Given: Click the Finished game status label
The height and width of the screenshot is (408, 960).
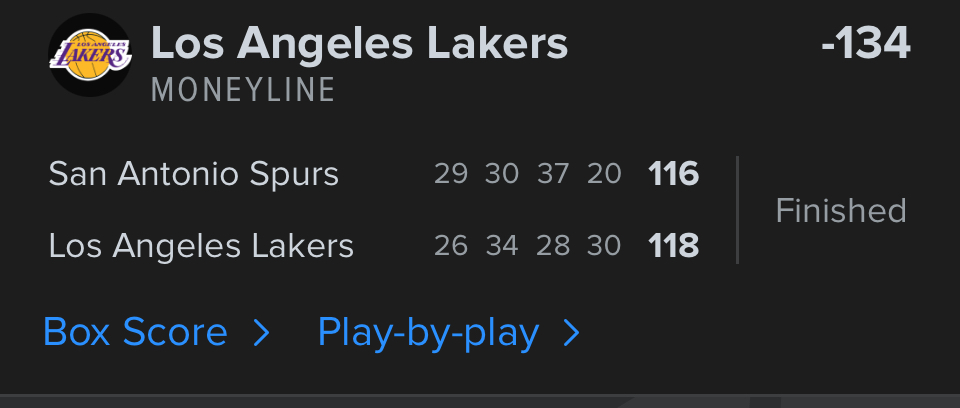Looking at the screenshot, I should coord(841,210).
